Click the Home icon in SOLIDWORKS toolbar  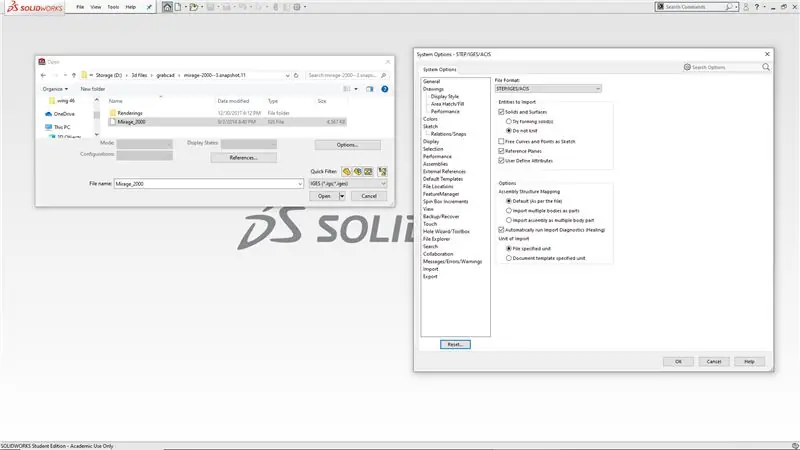coord(167,7)
